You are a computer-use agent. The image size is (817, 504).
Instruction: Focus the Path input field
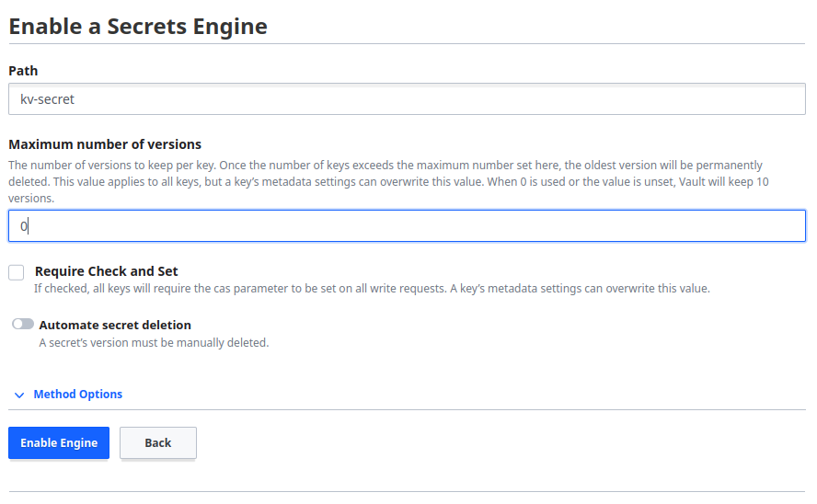pos(407,99)
